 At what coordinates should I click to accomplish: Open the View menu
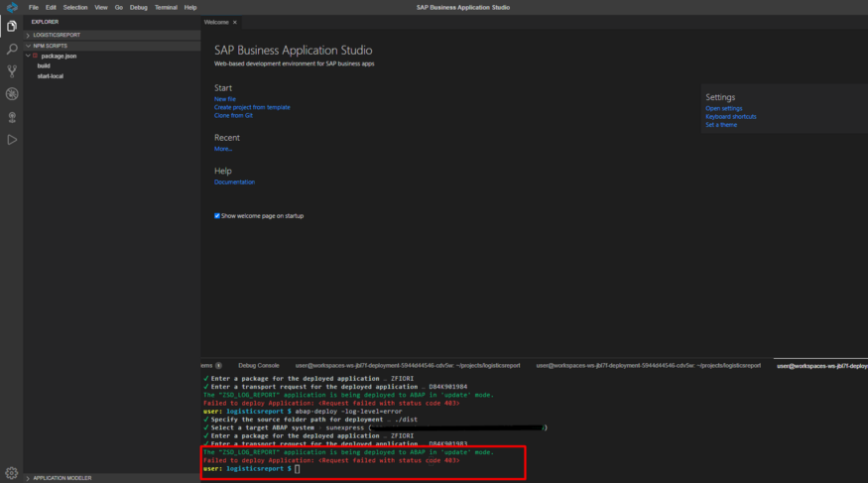pyautogui.click(x=101, y=7)
